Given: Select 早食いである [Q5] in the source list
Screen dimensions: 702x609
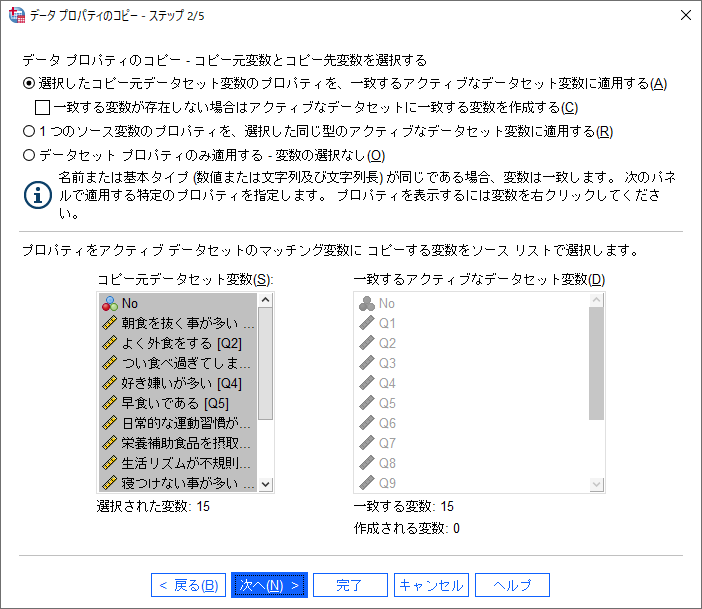Looking at the screenshot, I should click(x=178, y=403).
